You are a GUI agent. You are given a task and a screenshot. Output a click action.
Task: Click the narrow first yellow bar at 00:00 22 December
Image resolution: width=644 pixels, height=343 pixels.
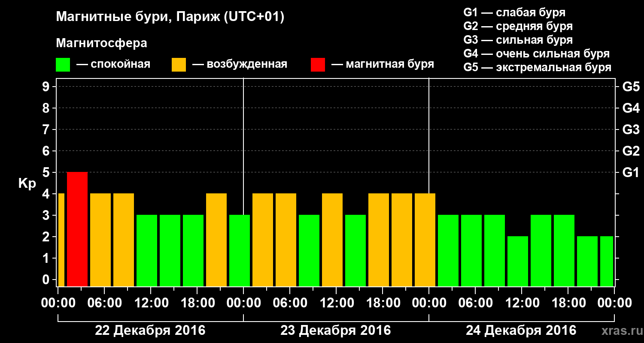(61, 240)
